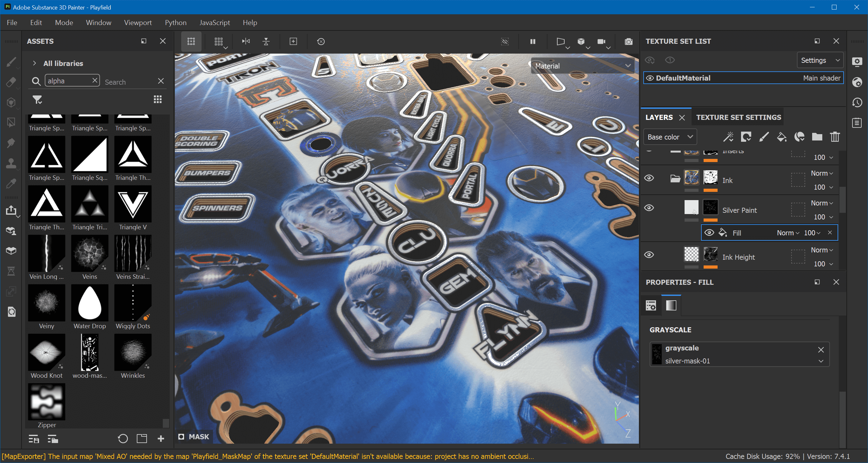Change Fill effect Norm blend mode

(788, 233)
